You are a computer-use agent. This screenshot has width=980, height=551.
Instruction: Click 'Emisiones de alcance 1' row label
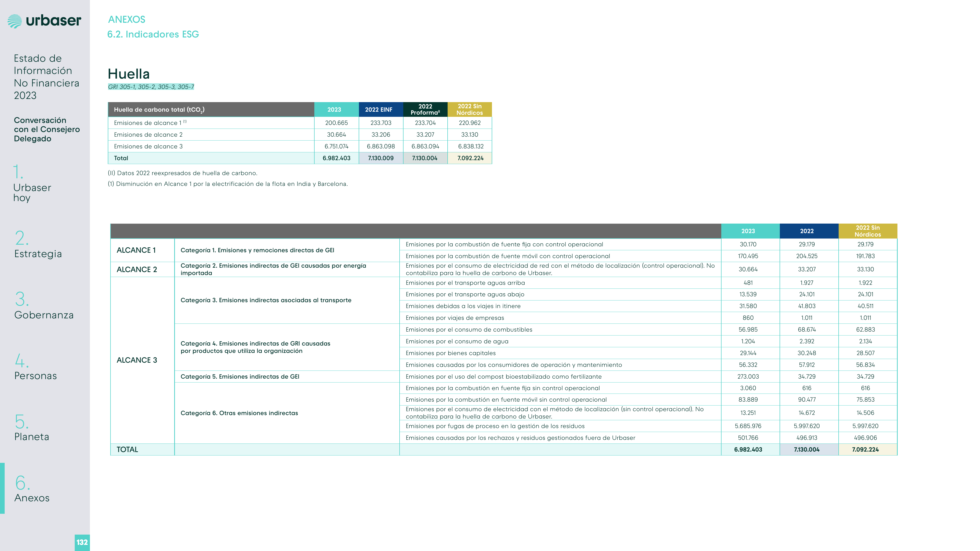point(150,123)
